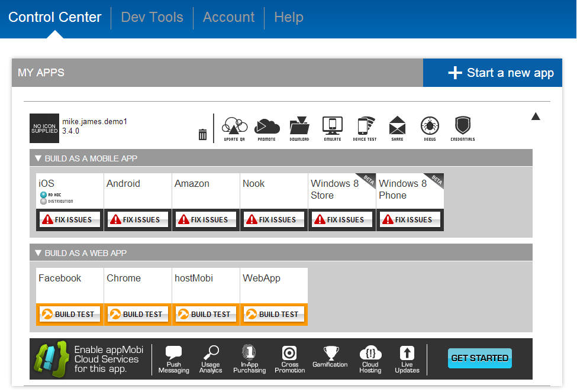
Task: Collapse the mike.james.demo1 app panel arrow
Action: click(x=536, y=116)
